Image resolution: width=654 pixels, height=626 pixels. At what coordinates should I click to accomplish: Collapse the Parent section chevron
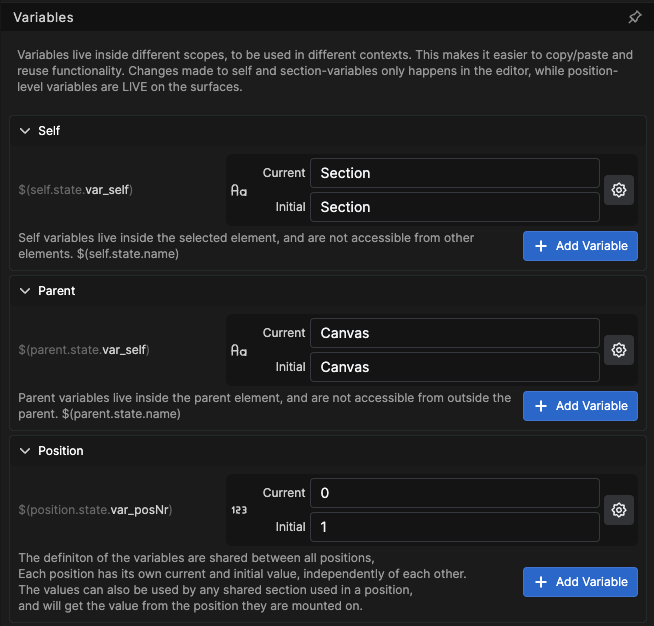coord(25,291)
